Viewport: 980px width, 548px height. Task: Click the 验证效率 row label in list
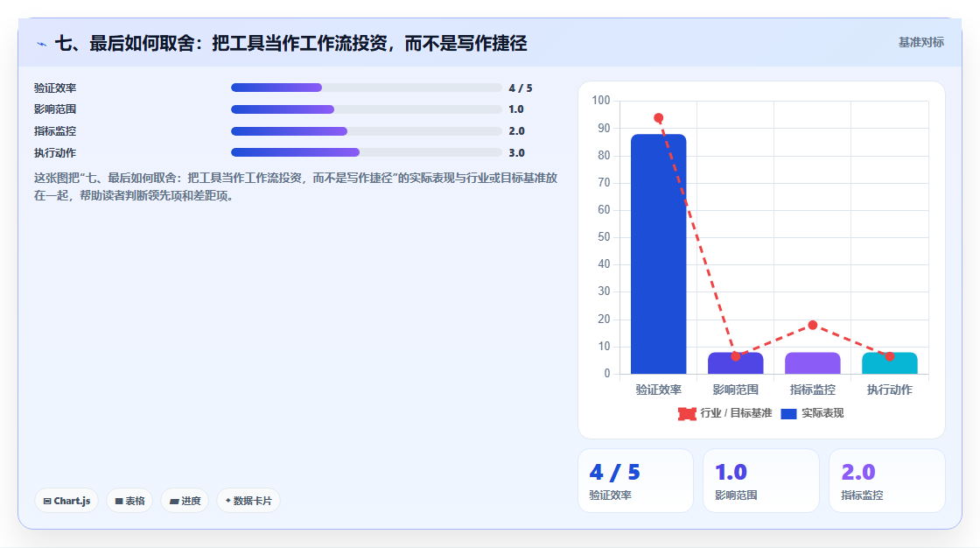click(x=55, y=88)
